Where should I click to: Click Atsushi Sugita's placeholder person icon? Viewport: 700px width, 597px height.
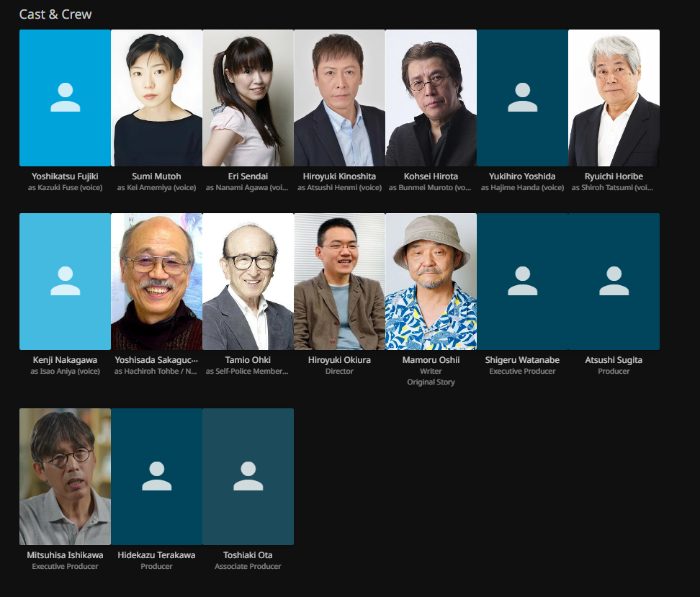[x=614, y=282]
